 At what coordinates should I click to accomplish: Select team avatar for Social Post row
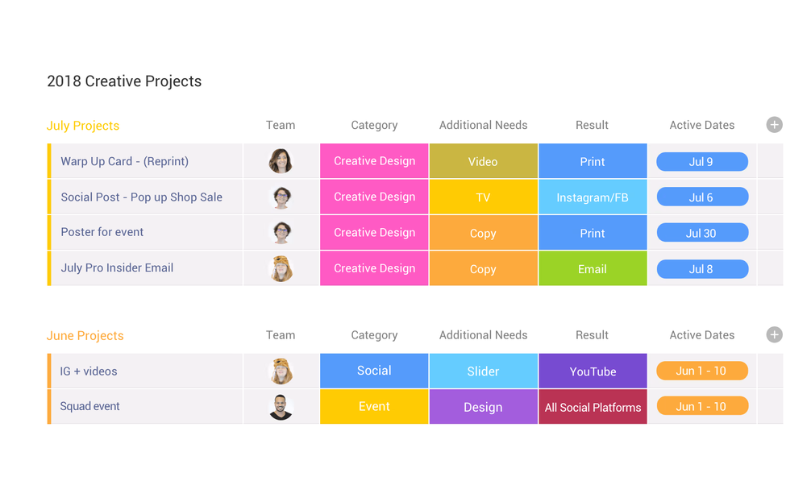pyautogui.click(x=281, y=197)
